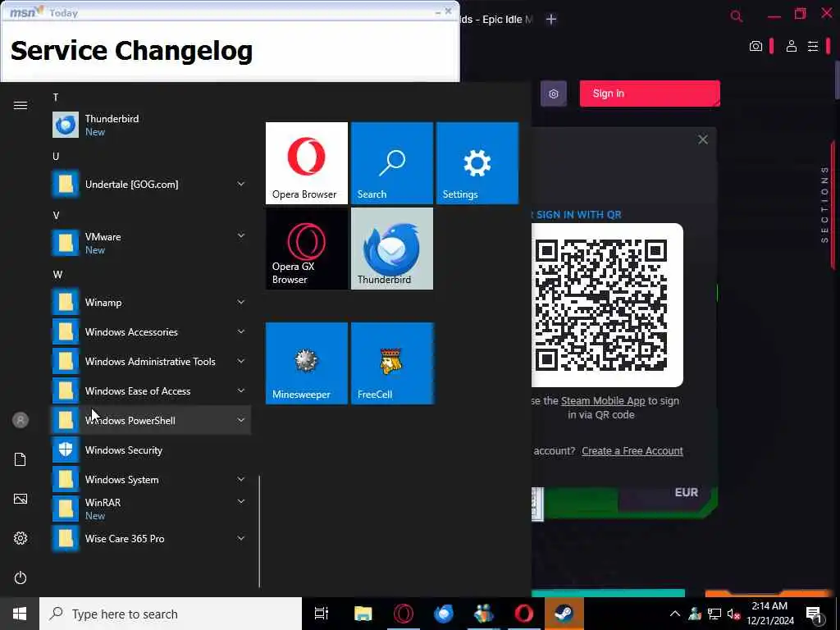Open a new browser tab
Image resolution: width=840 pixels, height=630 pixels.
tap(551, 20)
